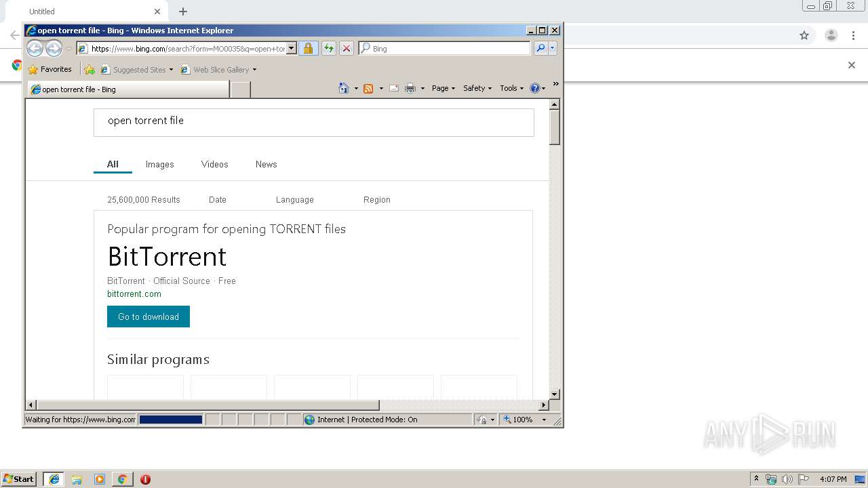
Task: Click the Print icon
Action: (x=410, y=88)
